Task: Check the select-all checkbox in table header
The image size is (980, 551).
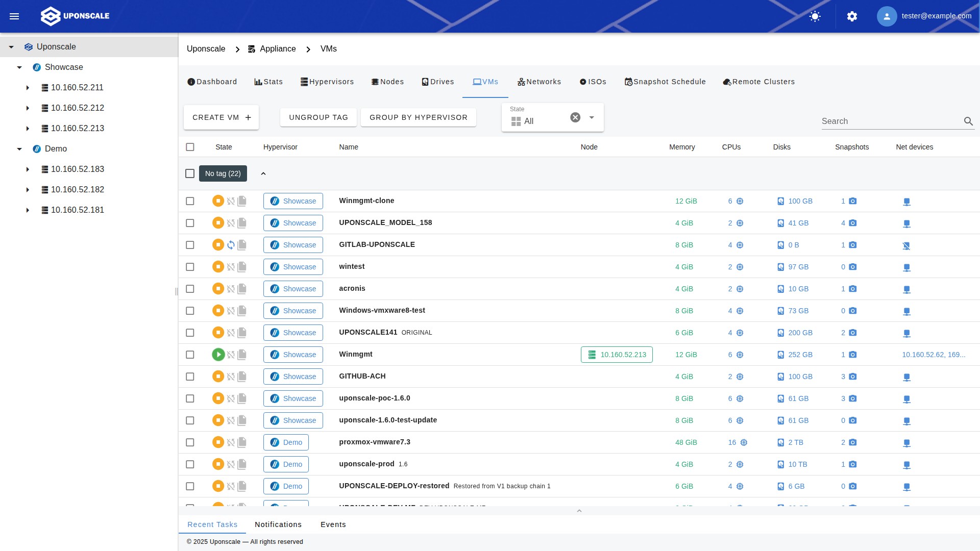Action: coord(190,147)
